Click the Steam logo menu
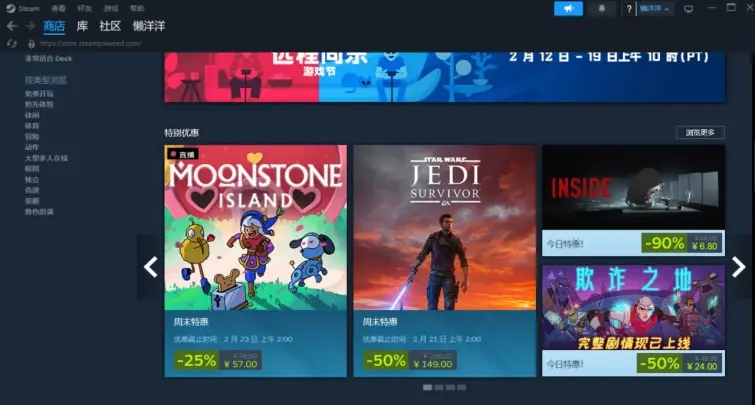The image size is (755, 405). point(23,8)
